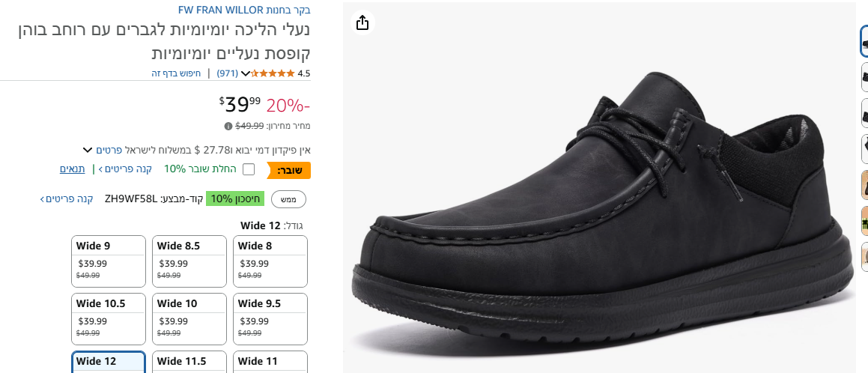Screen dimensions: 868x373
Task: Open the 971 reviews link
Action: pyautogui.click(x=228, y=73)
